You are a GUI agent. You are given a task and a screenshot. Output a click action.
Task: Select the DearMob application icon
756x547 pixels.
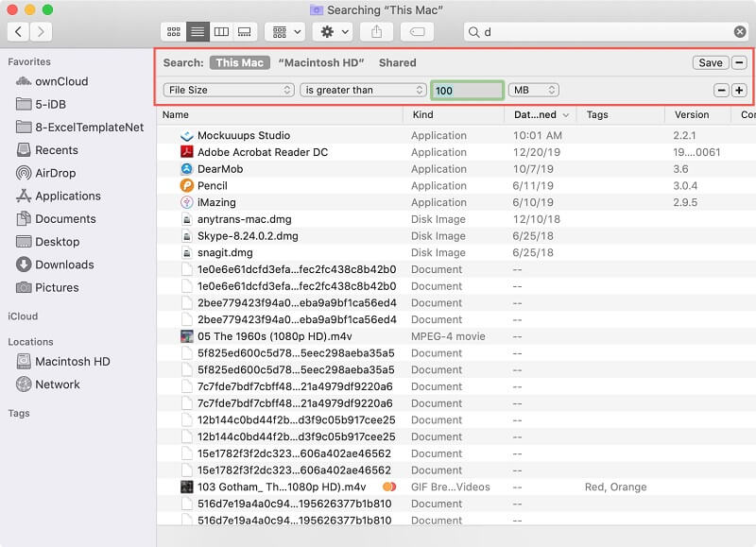point(186,169)
